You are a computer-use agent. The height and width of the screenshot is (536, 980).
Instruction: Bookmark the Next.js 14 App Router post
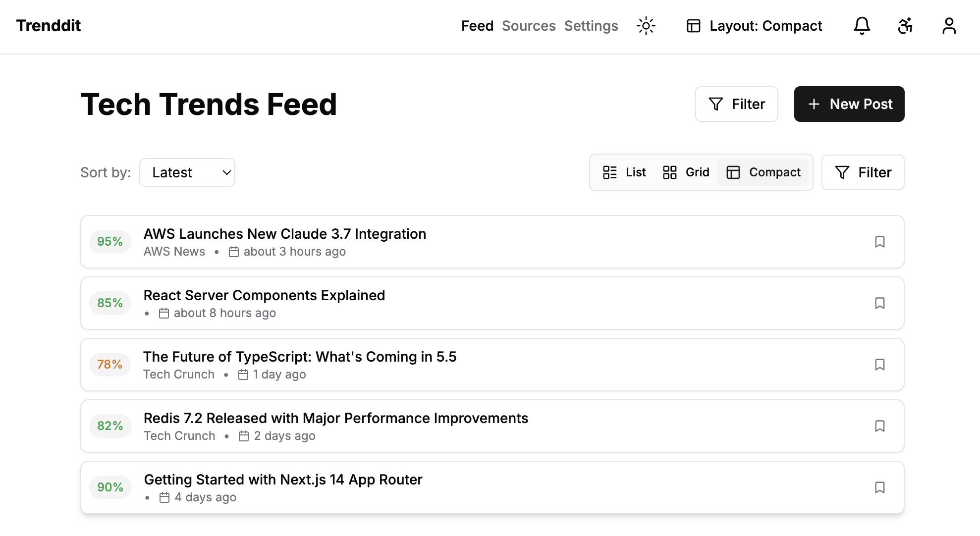tap(879, 487)
